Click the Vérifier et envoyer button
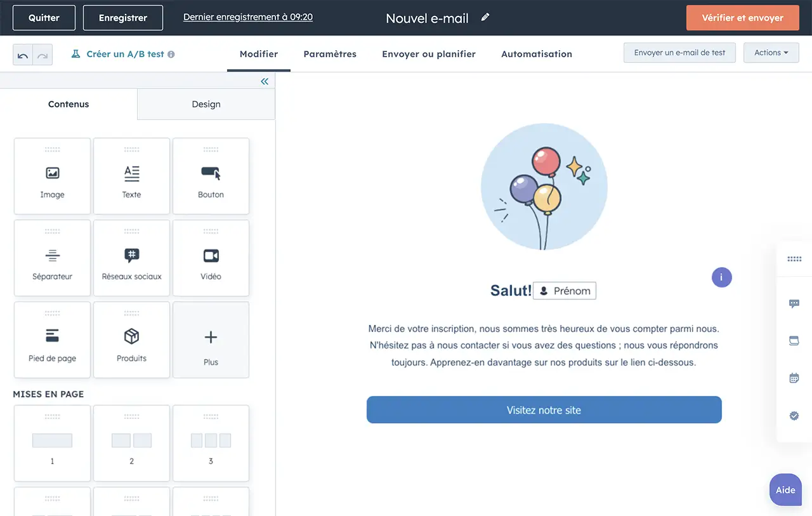 tap(742, 18)
